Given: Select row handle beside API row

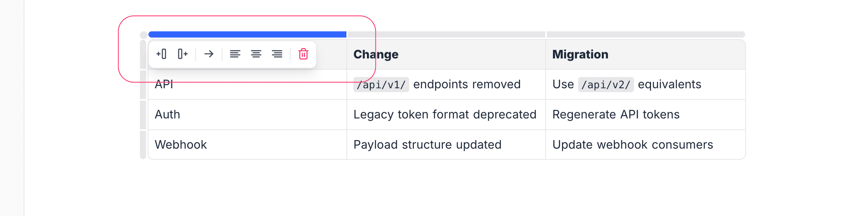Looking at the screenshot, I should point(143,84).
